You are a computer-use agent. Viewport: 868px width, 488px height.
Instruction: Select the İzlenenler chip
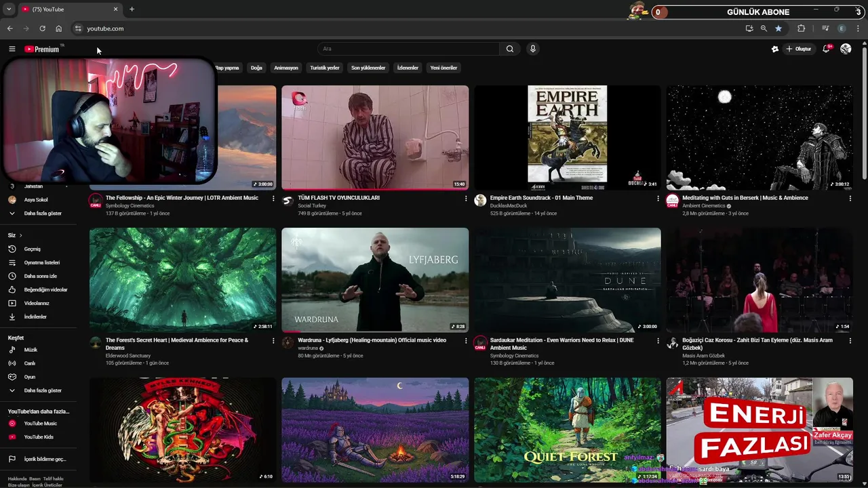click(408, 68)
